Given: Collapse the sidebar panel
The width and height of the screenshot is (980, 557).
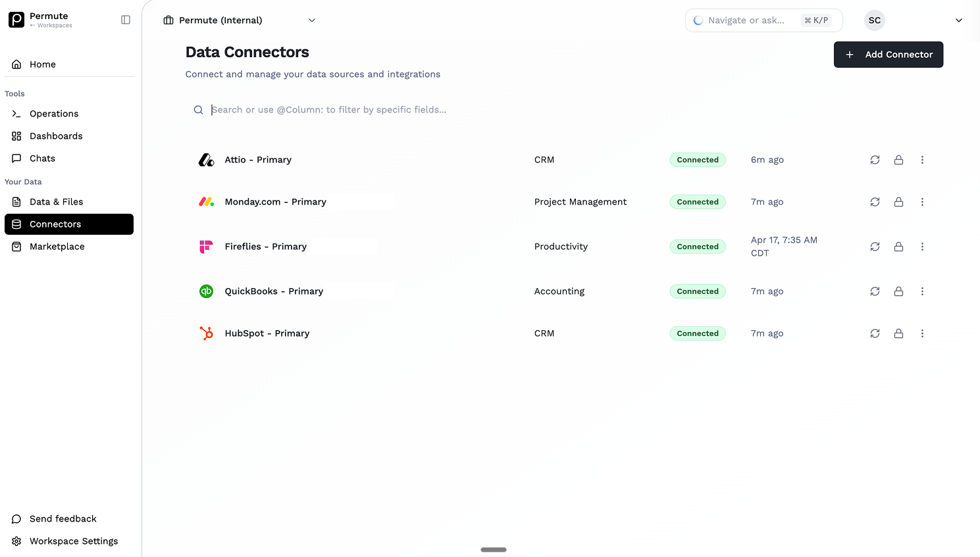Looking at the screenshot, I should click(125, 20).
